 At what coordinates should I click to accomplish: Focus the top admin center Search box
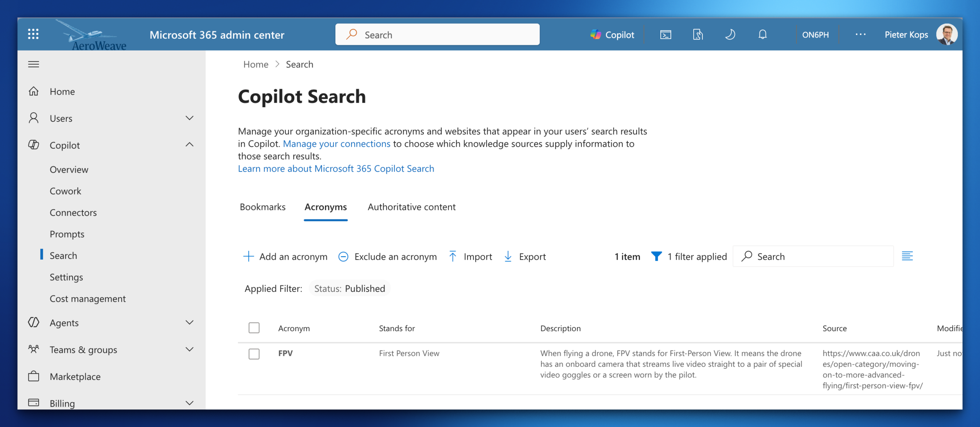pos(437,34)
